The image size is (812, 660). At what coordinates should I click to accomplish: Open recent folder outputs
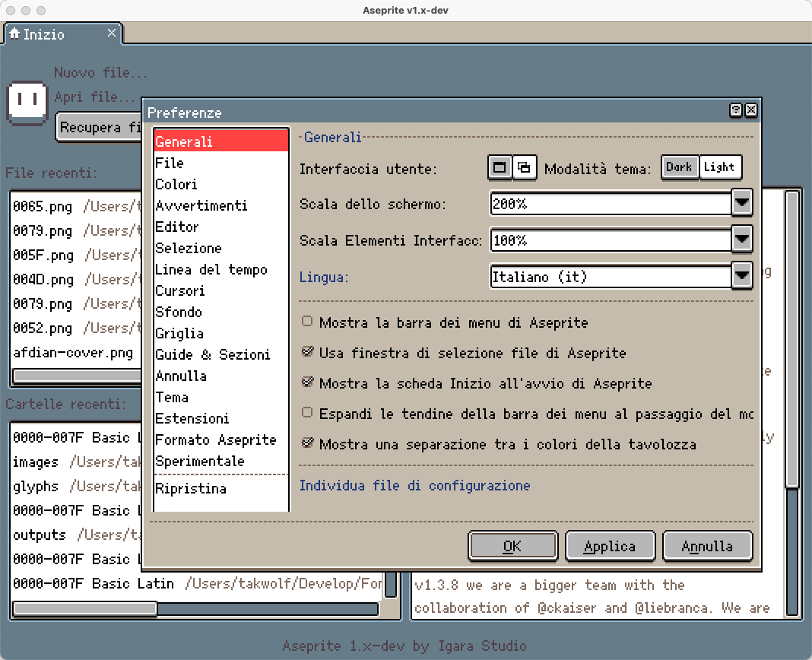76,535
